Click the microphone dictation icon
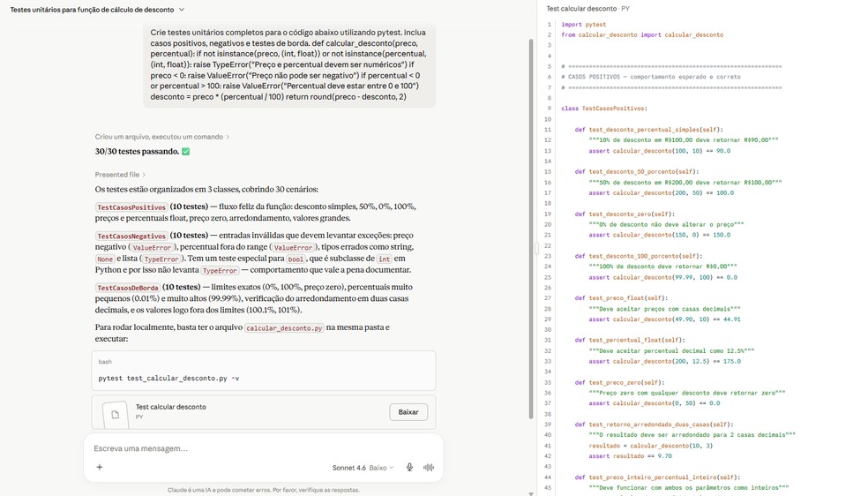The image size is (868, 496). click(409, 467)
